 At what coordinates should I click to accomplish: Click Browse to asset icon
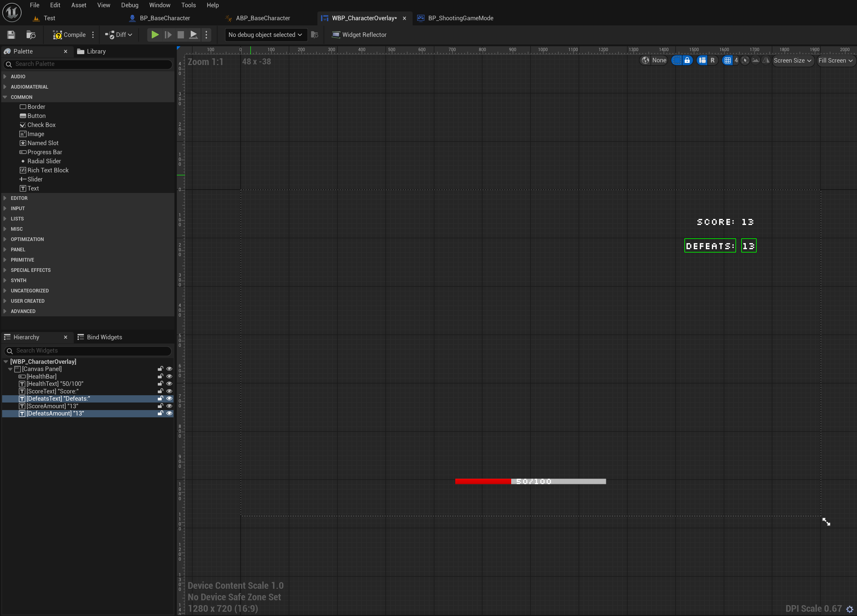click(31, 35)
